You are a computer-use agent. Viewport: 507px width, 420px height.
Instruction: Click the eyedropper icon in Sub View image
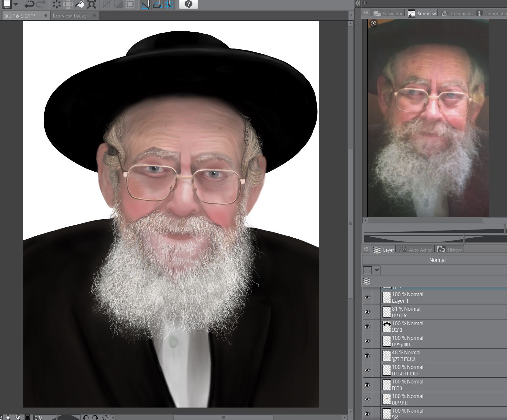(373, 23)
